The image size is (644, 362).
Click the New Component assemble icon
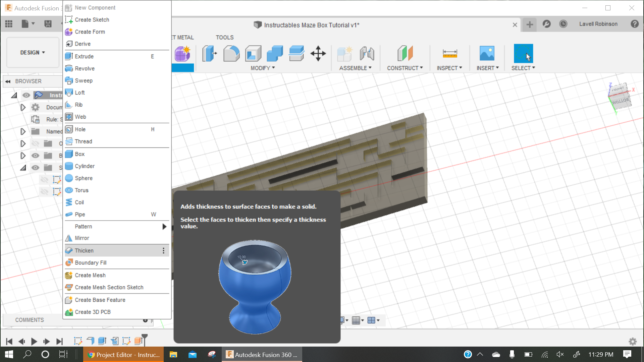345,53
